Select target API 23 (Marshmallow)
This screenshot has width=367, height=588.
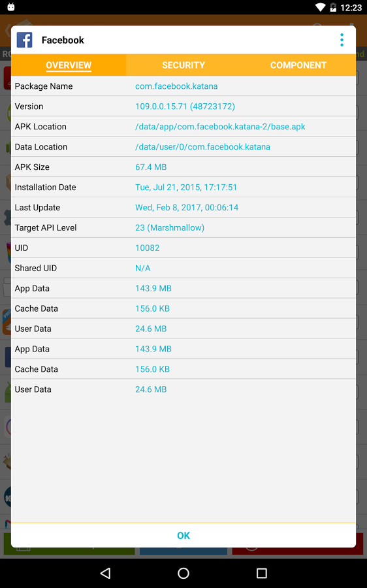coord(169,227)
